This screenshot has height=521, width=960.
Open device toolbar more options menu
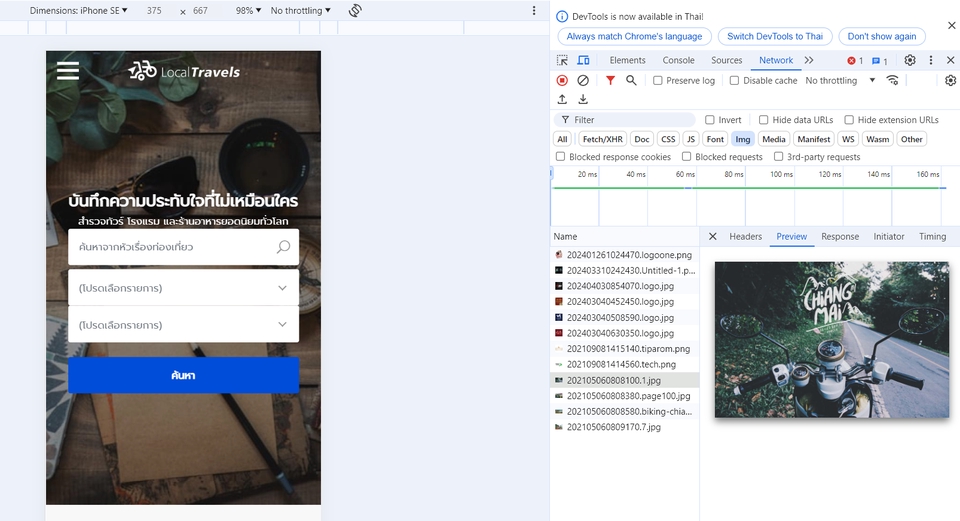[x=534, y=10]
